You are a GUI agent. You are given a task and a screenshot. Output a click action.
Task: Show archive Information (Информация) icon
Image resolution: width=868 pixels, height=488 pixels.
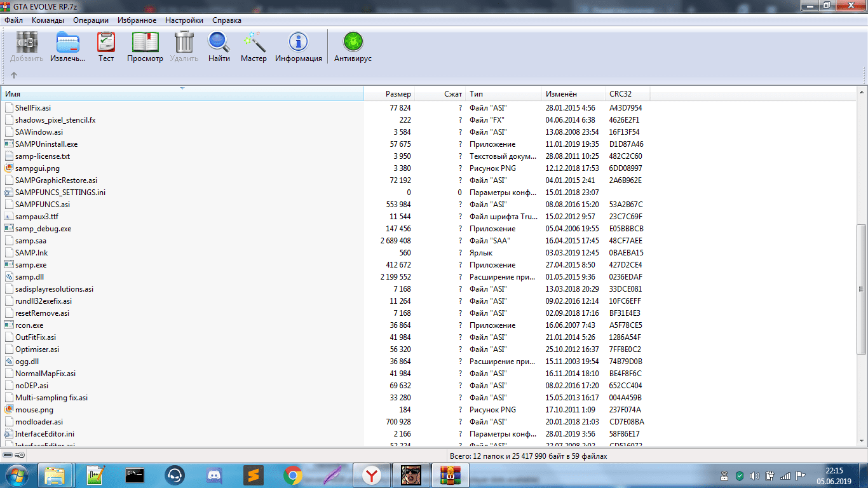pos(298,46)
